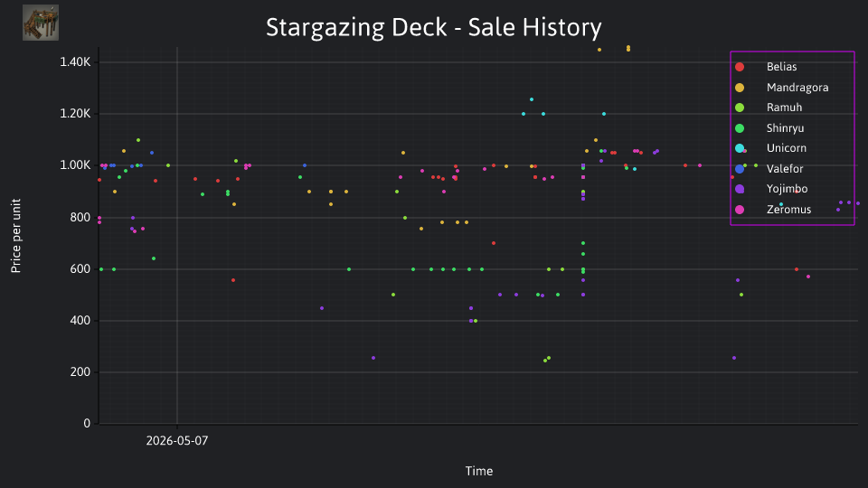Image resolution: width=868 pixels, height=488 pixels.
Task: Click the Zeromus legend label
Action: 788,209
